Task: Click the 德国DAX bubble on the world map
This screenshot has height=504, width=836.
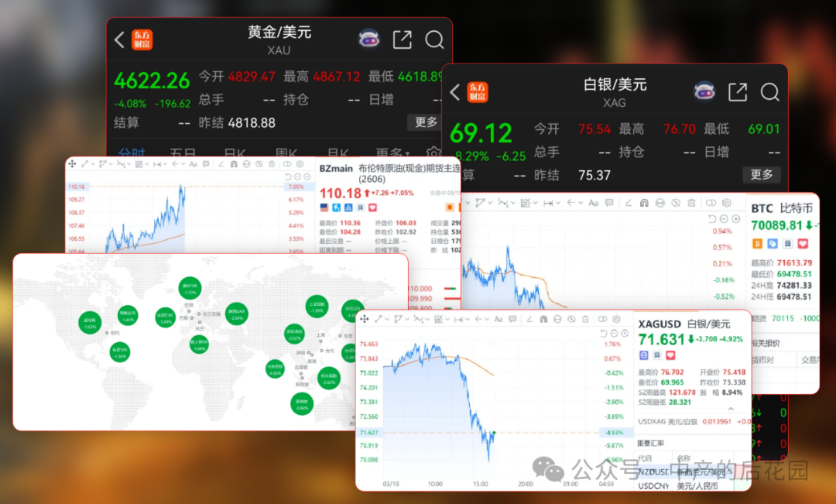Action: 236,314
